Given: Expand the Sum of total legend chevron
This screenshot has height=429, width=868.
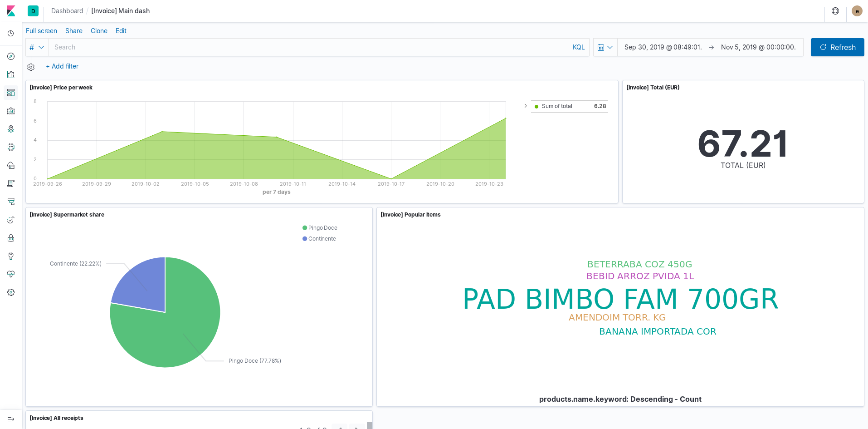Looking at the screenshot, I should click(526, 106).
